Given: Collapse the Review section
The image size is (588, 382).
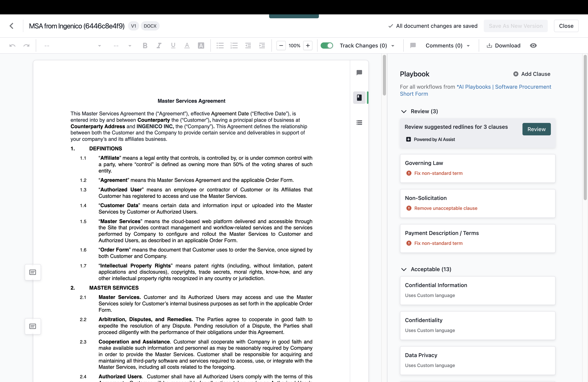Looking at the screenshot, I should [x=404, y=111].
